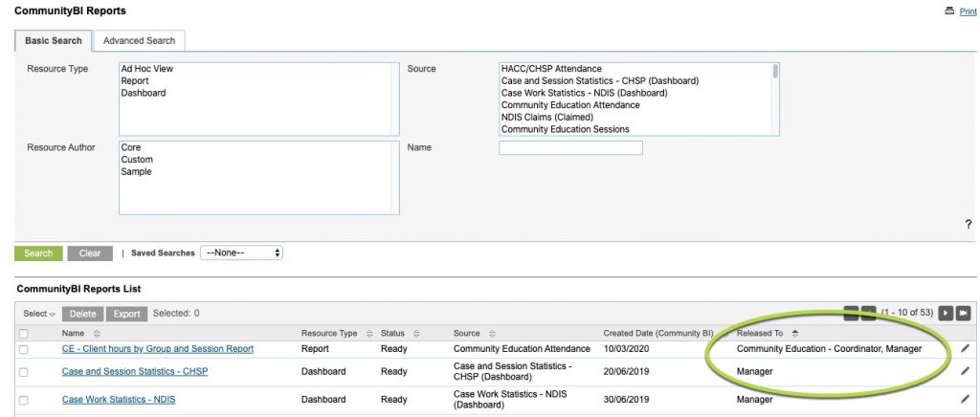Edit the Case and Session Statistics - CHSP row
980x417 pixels.
click(966, 371)
